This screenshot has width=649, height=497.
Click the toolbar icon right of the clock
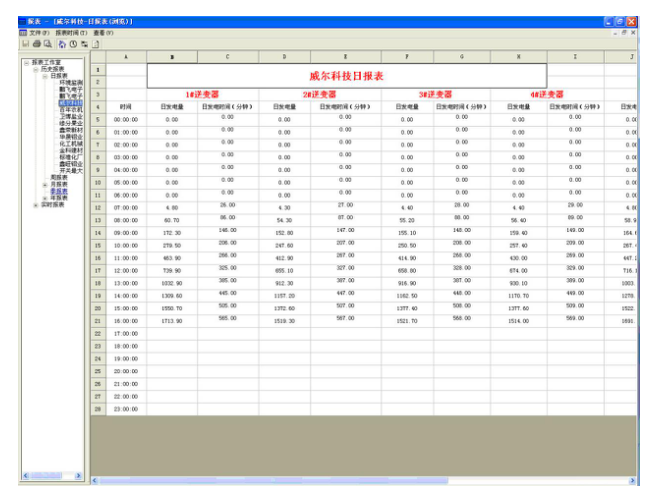click(x=84, y=44)
